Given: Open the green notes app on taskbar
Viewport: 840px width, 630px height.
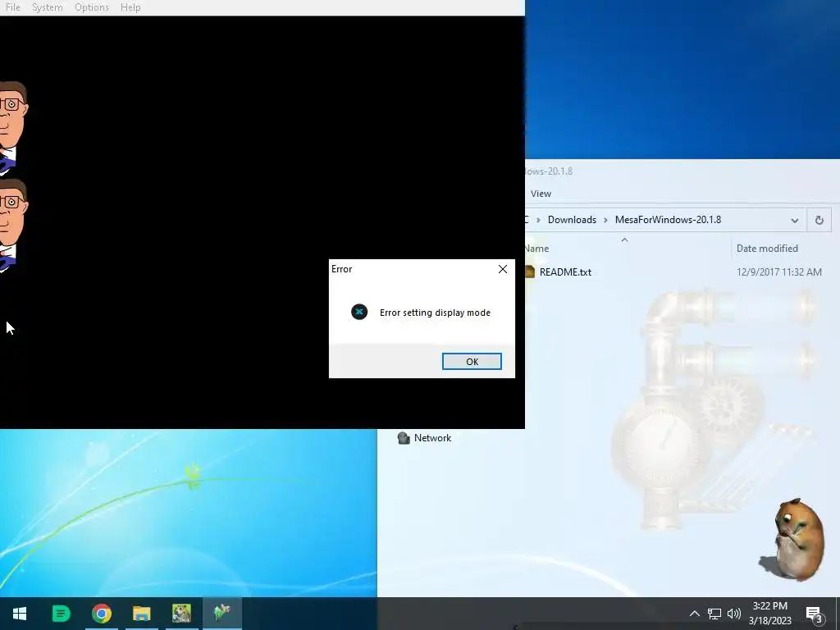Looking at the screenshot, I should [x=61, y=614].
